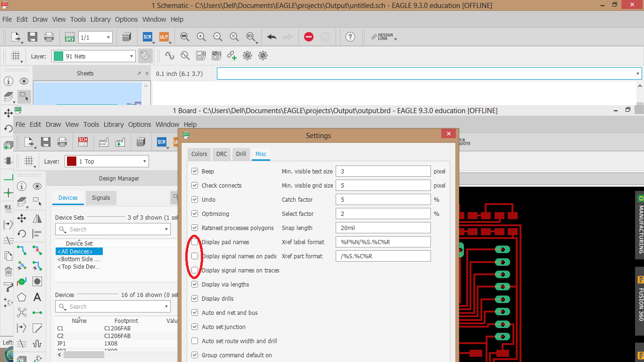Select Route tool in Board palette

click(x=22, y=250)
